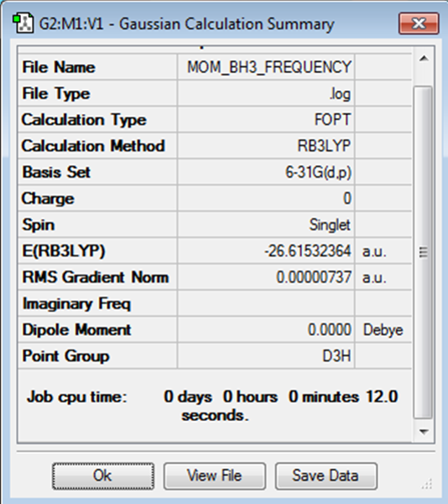Select the empty Imaginary Freq cell
448x504 pixels.
[266, 303]
